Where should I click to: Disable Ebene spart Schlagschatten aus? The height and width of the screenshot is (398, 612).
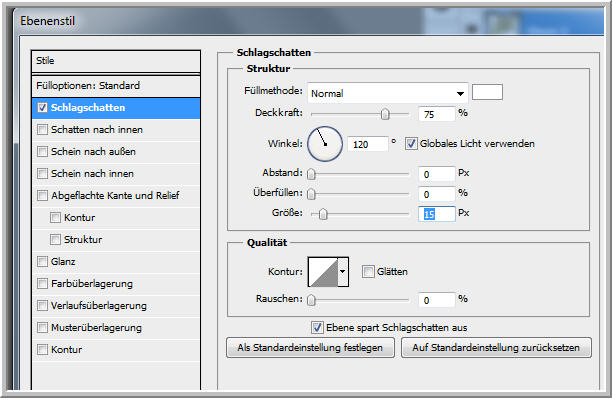click(x=317, y=327)
